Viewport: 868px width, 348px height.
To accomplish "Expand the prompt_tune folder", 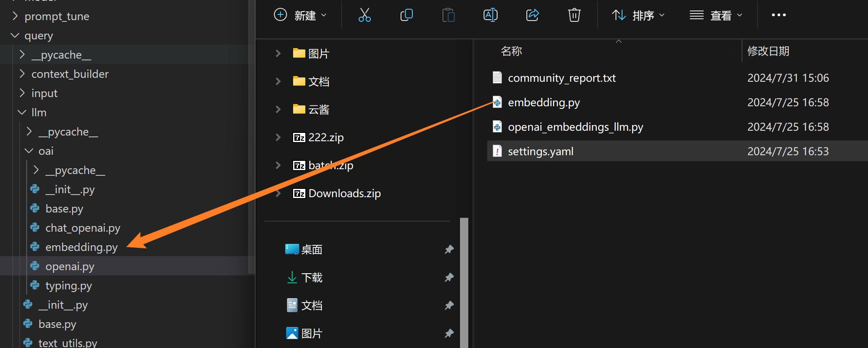I will [x=15, y=16].
